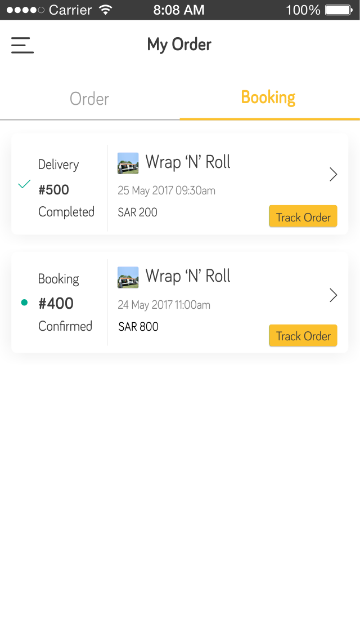This screenshot has height=640, width=360.
Task: Expand order #500 details with chevron
Action: click(333, 175)
